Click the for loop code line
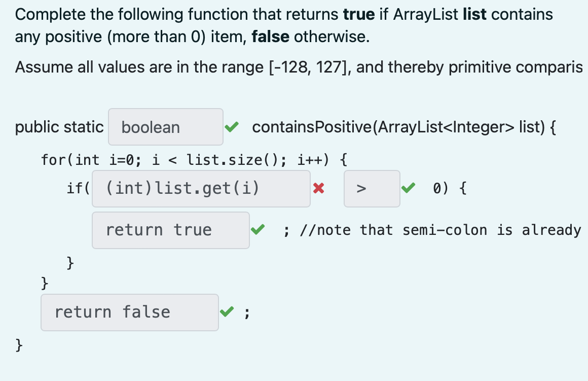Screen dimensions: 588x381 click(194, 160)
